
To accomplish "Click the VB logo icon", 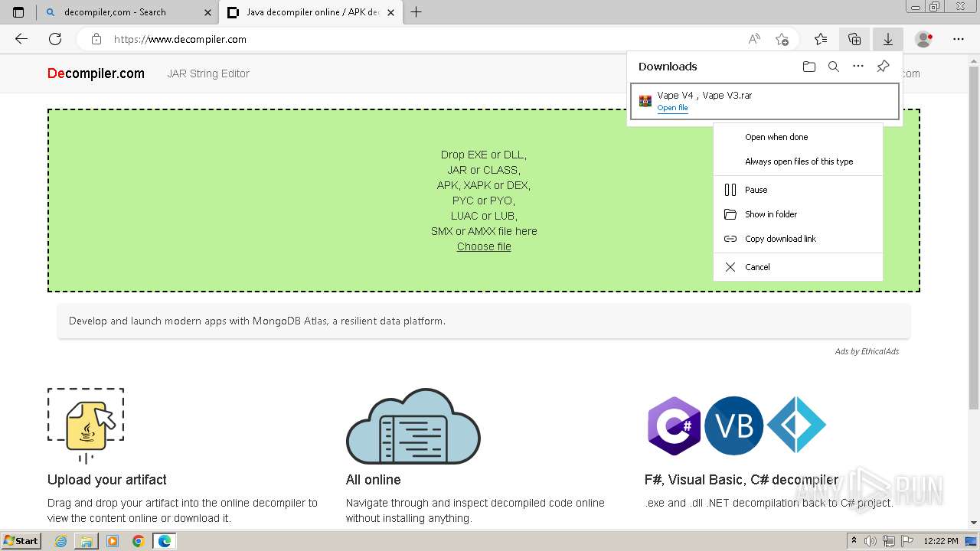I will [733, 425].
